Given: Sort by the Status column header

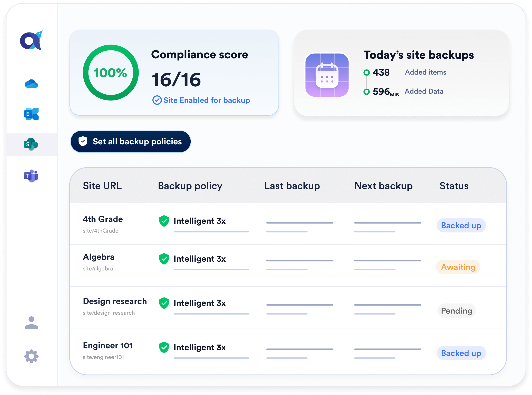Looking at the screenshot, I should tap(454, 186).
